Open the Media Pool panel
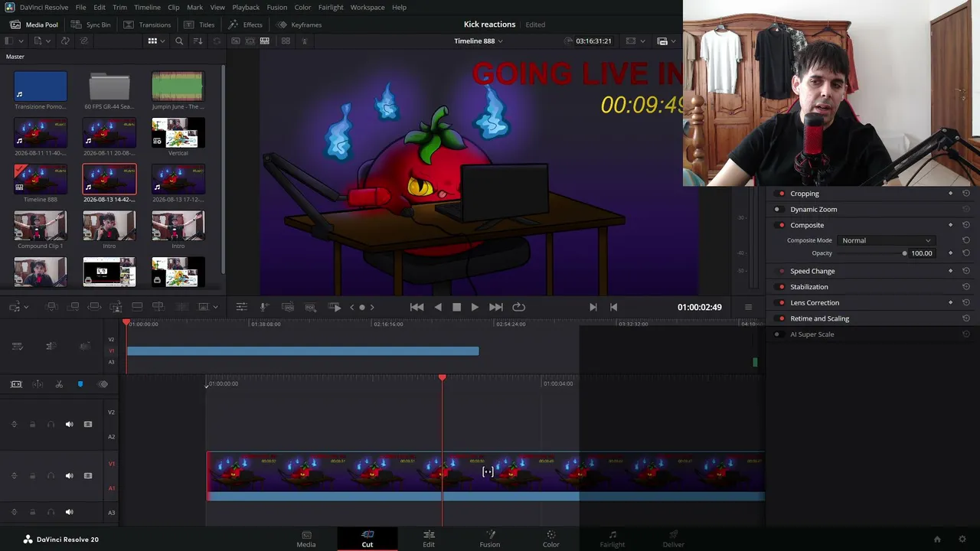 click(34, 24)
